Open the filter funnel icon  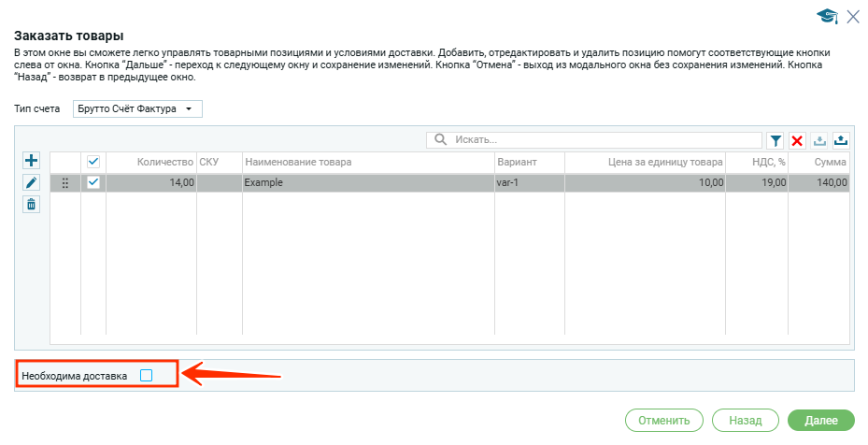[776, 140]
